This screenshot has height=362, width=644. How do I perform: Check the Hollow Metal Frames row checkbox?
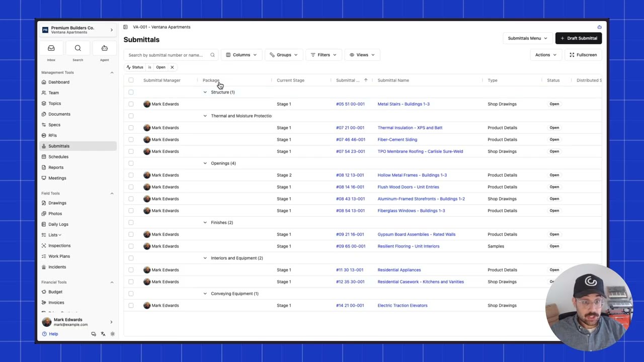(x=131, y=175)
